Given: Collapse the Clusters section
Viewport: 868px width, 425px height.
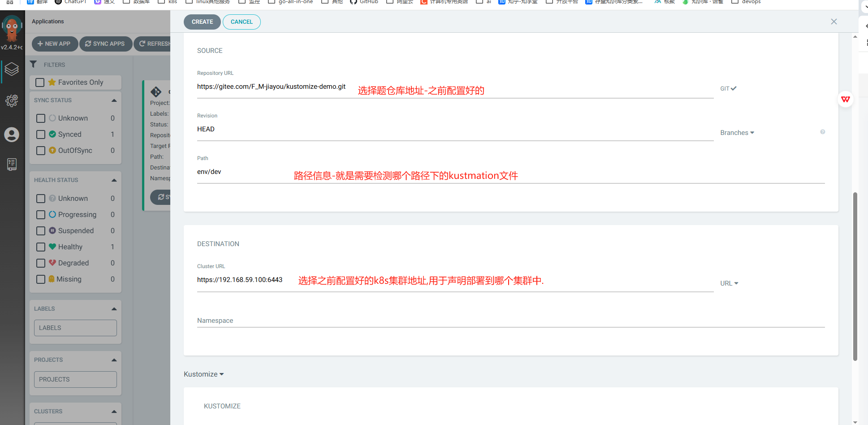Looking at the screenshot, I should pyautogui.click(x=114, y=412).
